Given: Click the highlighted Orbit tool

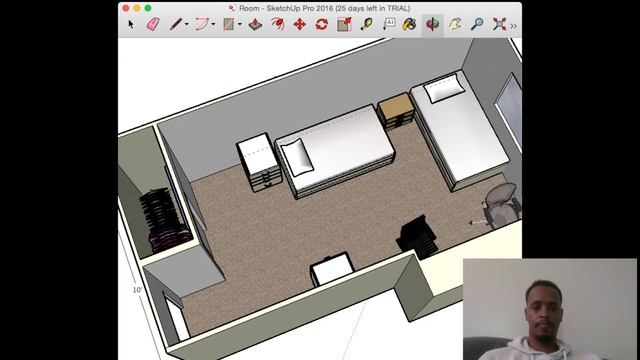Looking at the screenshot, I should [x=432, y=24].
